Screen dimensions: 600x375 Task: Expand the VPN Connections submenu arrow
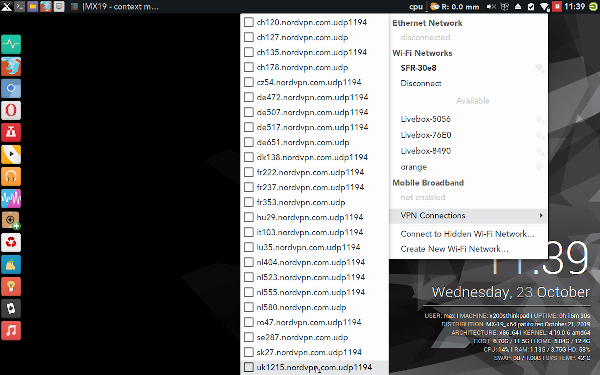click(x=541, y=215)
